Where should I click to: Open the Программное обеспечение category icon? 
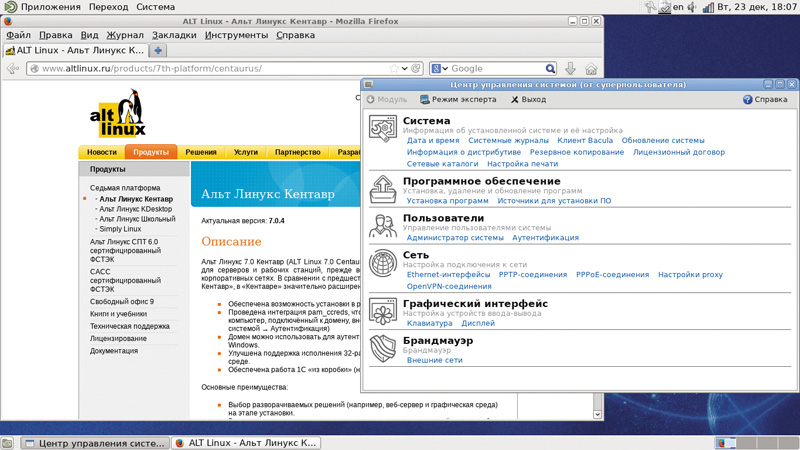383,189
